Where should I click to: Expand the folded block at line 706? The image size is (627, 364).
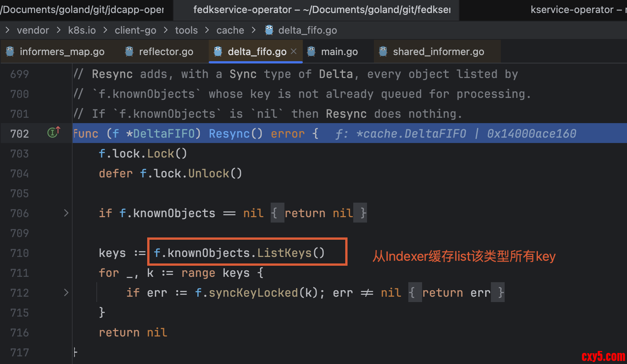66,213
